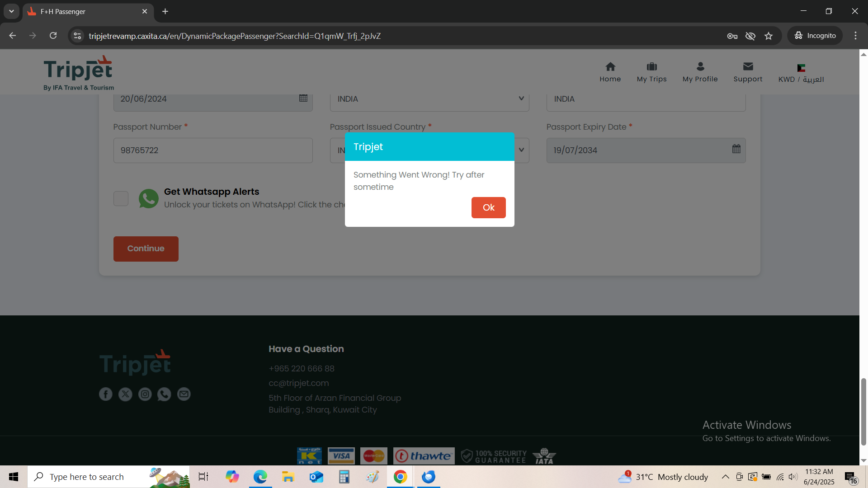Enable Get Whatsapp Alerts checkbox
868x488 pixels.
121,198
